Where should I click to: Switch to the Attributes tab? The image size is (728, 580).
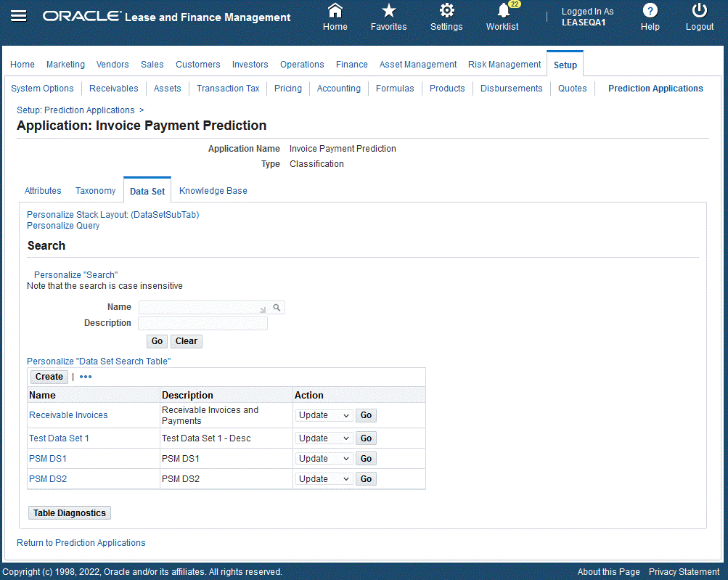coord(43,191)
